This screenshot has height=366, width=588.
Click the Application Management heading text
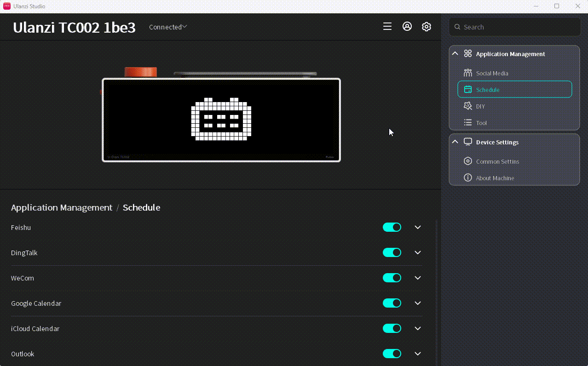(x=511, y=54)
